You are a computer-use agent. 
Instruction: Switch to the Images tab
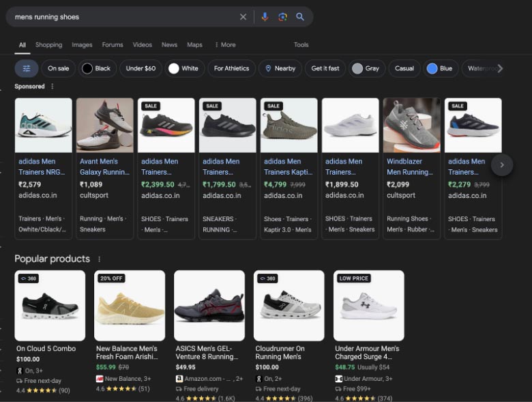tap(82, 45)
